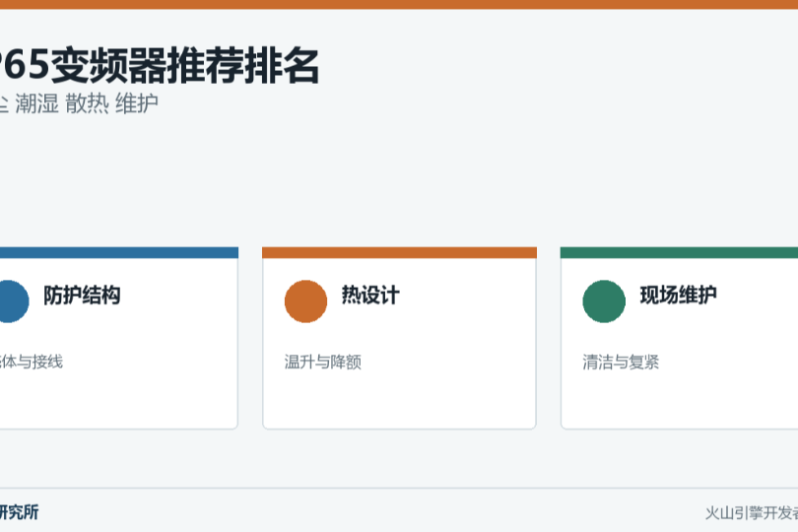Click the 温升与降额 description text
The height and width of the screenshot is (532, 798).
tap(323, 362)
